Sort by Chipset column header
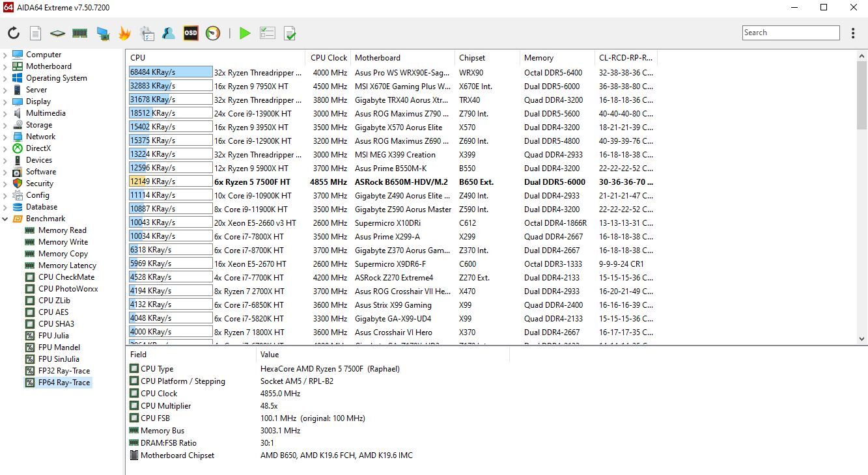This screenshot has width=868, height=475. coord(487,58)
